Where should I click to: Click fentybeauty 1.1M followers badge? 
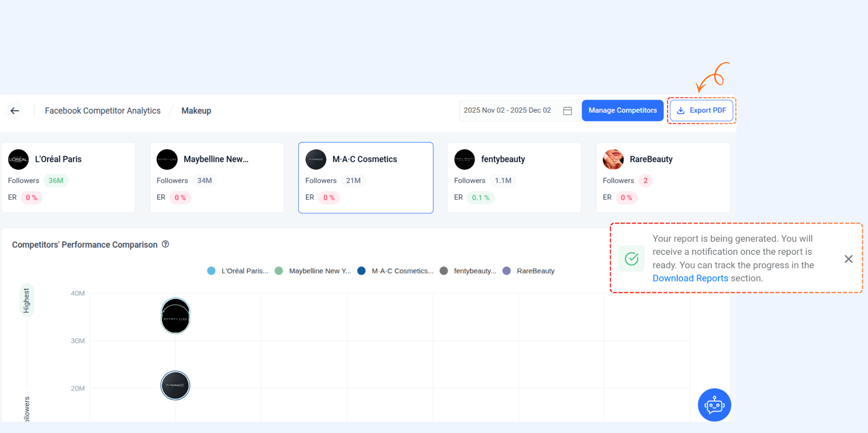click(x=503, y=180)
